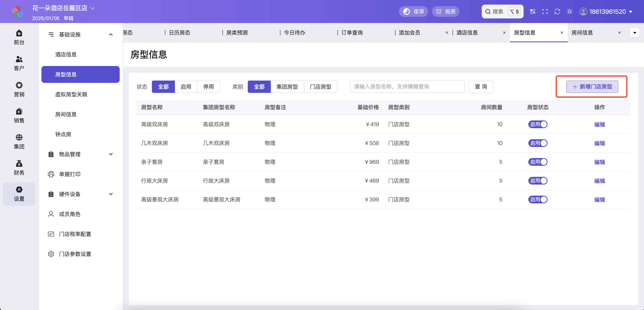Switch to the 今日待办 tab
Screen dimensions: 644x310
click(294, 33)
